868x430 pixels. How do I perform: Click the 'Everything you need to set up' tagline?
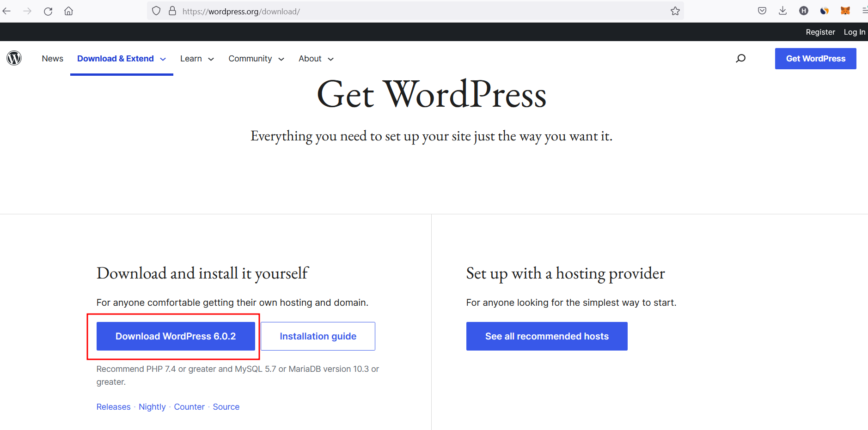pyautogui.click(x=431, y=136)
